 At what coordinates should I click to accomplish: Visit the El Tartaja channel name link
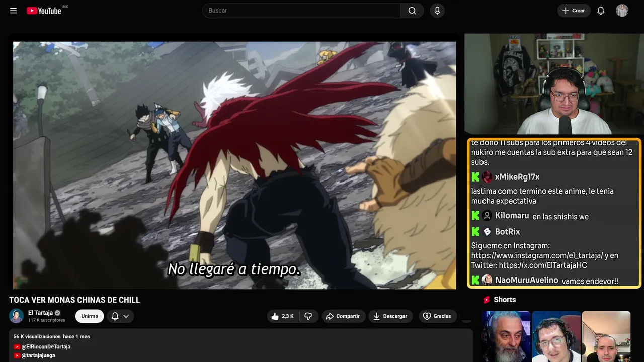40,313
